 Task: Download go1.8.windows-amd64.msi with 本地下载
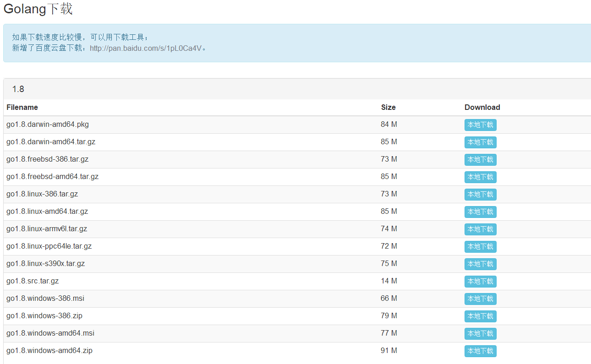(480, 334)
